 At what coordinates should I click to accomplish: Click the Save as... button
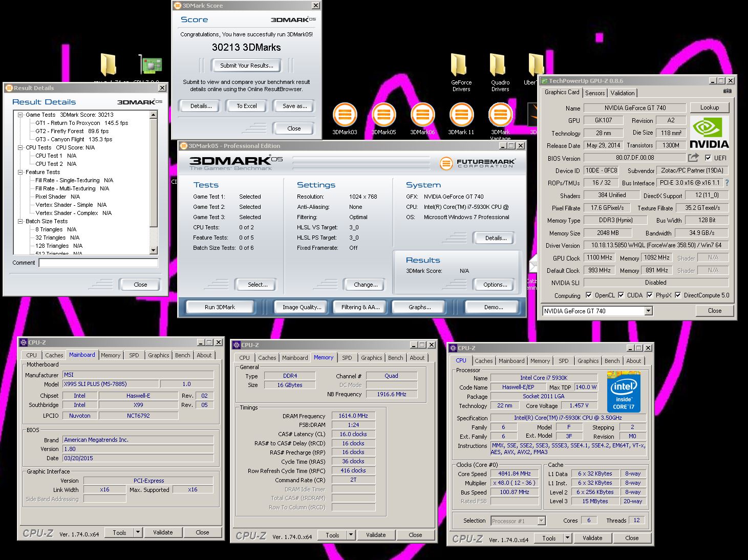point(295,106)
